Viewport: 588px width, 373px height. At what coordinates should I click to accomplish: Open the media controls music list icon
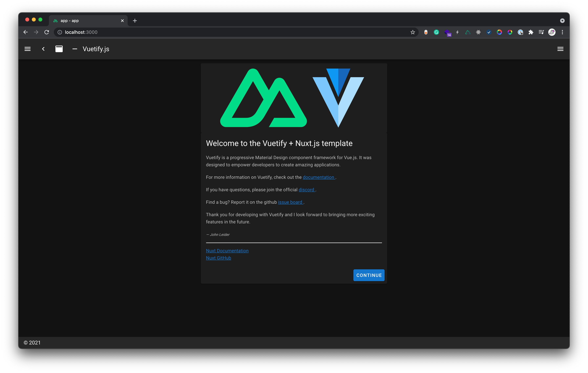pyautogui.click(x=541, y=32)
